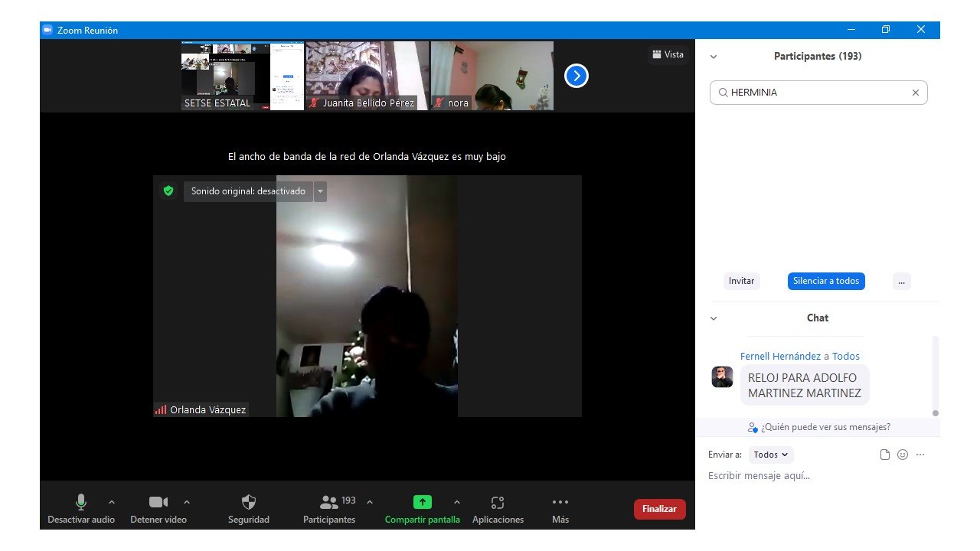Expand the Sonido original dropdown arrow
Image resolution: width=980 pixels, height=551 pixels.
(320, 191)
